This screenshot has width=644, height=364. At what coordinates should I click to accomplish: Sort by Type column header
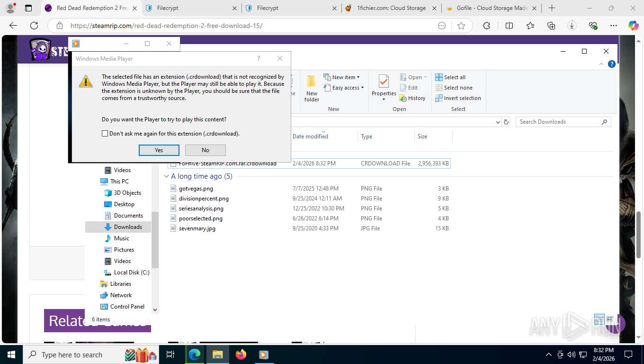pos(367,136)
